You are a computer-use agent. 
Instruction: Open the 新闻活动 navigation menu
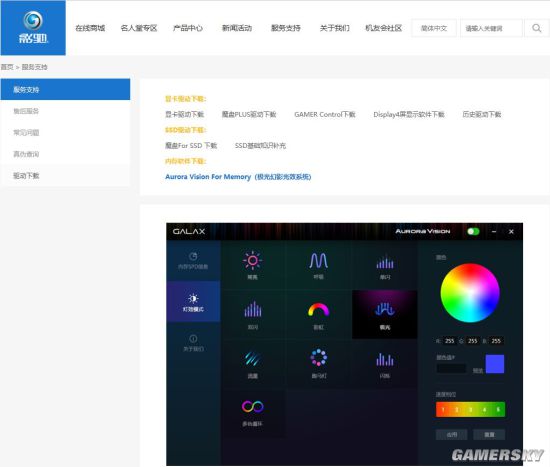point(237,28)
